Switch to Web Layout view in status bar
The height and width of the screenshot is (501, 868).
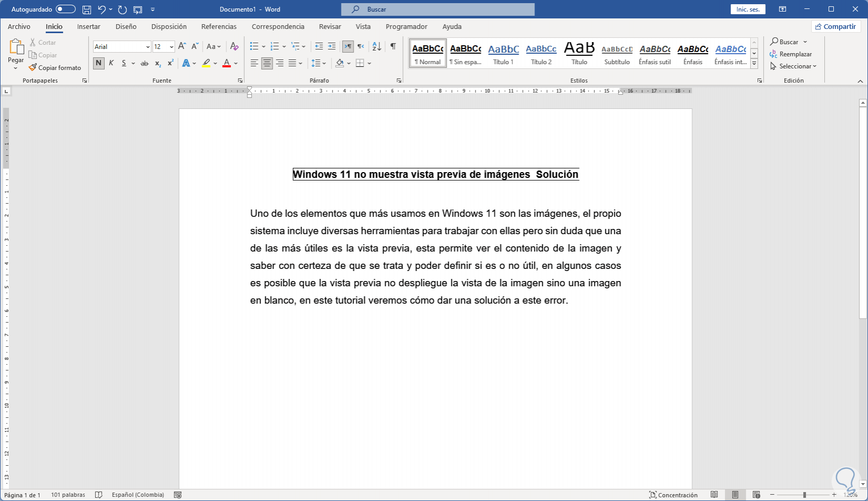(x=756, y=495)
